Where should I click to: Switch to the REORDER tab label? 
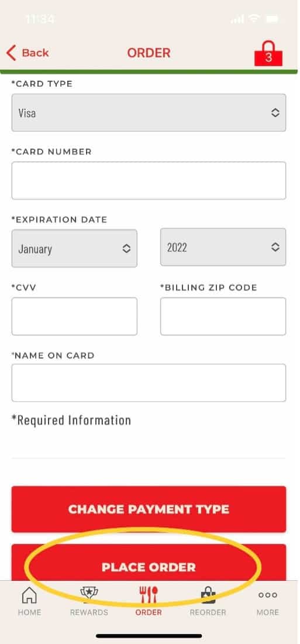click(x=208, y=612)
